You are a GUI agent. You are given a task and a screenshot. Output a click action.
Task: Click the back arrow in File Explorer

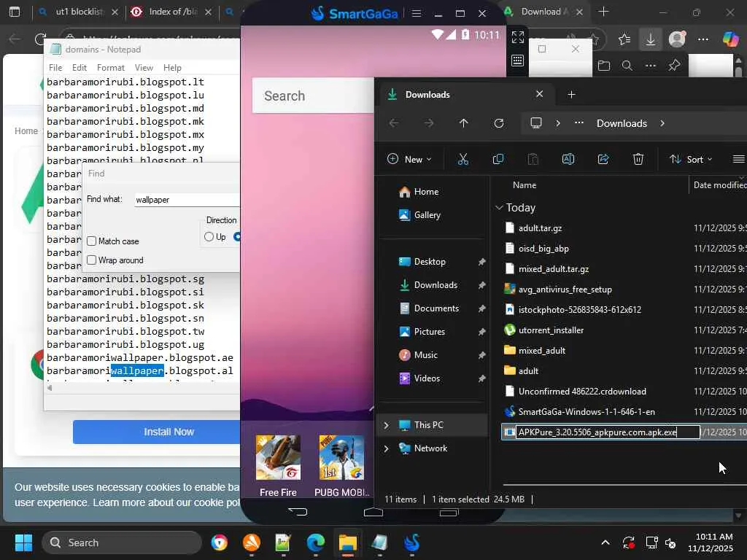[x=393, y=123]
